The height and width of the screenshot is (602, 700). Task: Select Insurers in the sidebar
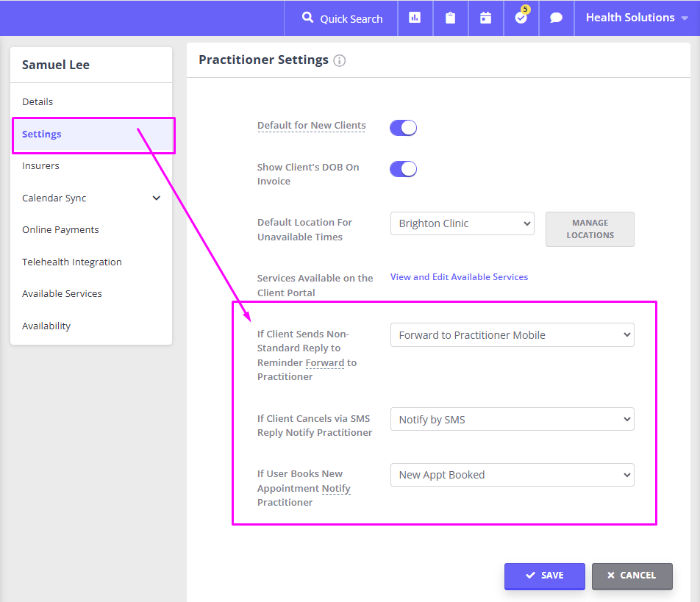coord(40,165)
